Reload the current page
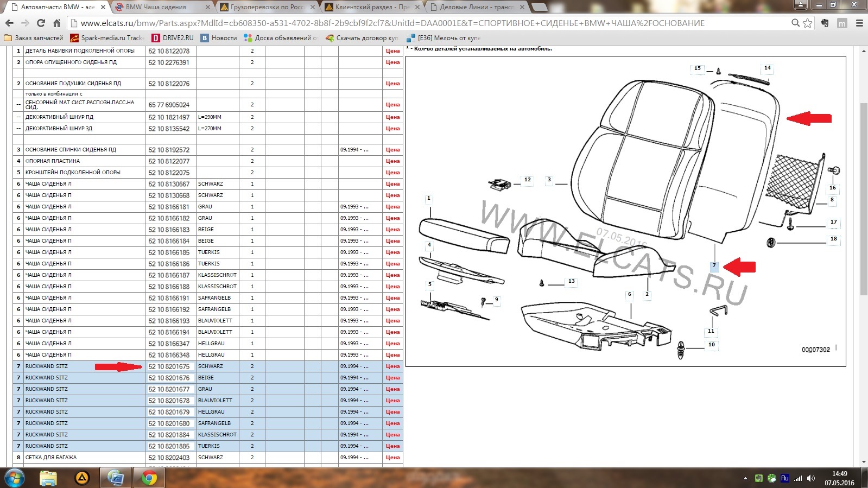The width and height of the screenshot is (868, 488). (41, 23)
